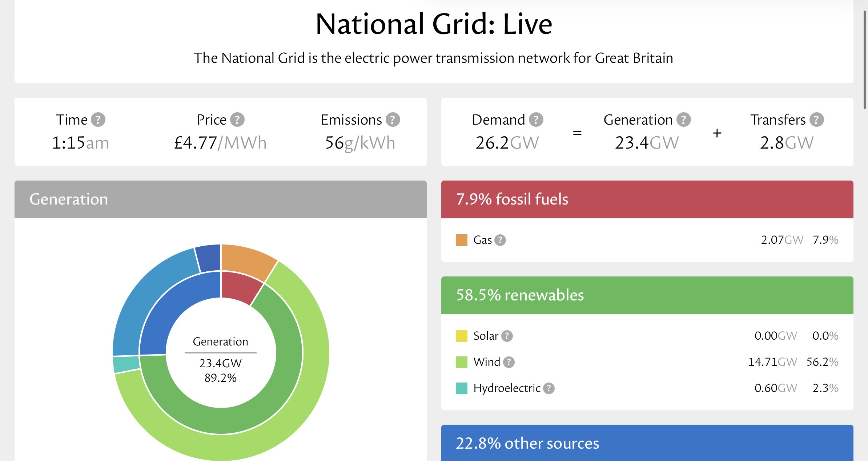Open the Price help question mark

point(237,120)
